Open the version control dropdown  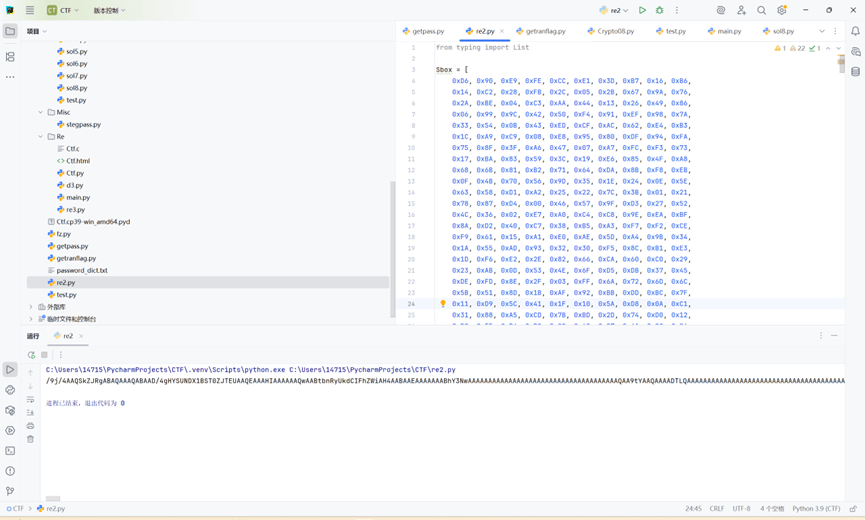coord(109,10)
